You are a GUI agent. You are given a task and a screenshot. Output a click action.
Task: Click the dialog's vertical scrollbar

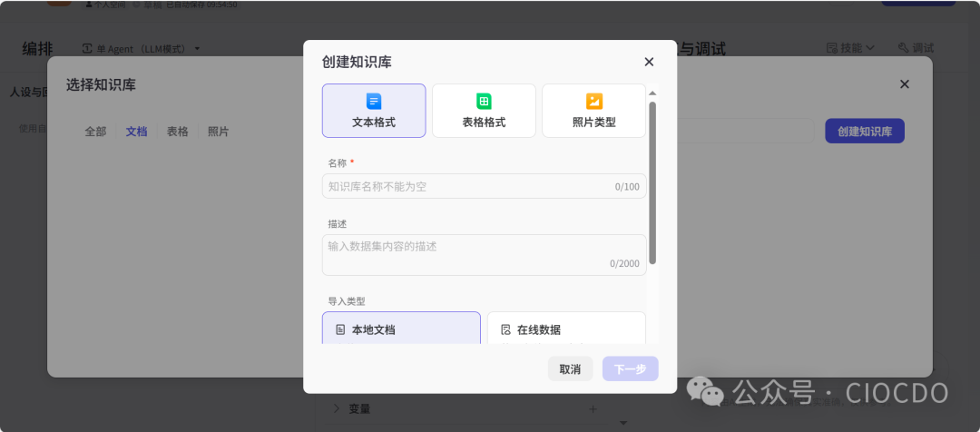tap(652, 182)
